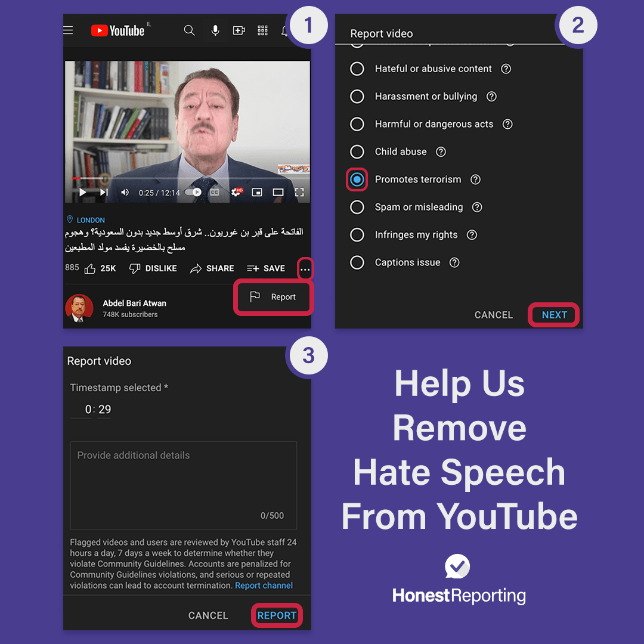Play the video

tap(82, 192)
